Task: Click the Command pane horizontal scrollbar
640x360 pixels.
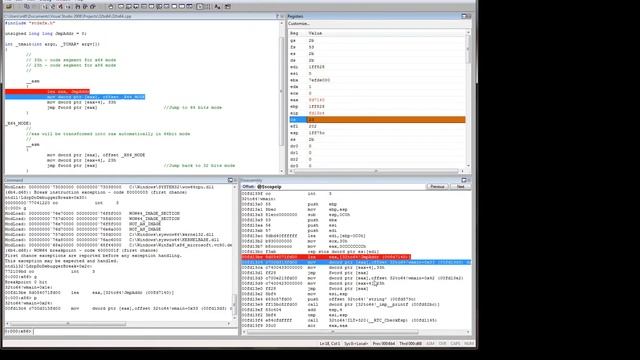Action: point(118,324)
